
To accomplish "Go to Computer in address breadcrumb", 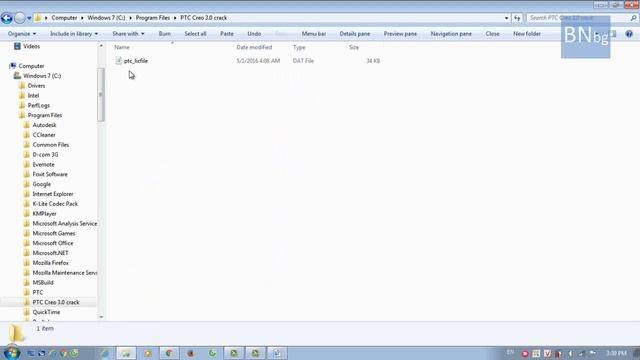I will pyautogui.click(x=64, y=18).
